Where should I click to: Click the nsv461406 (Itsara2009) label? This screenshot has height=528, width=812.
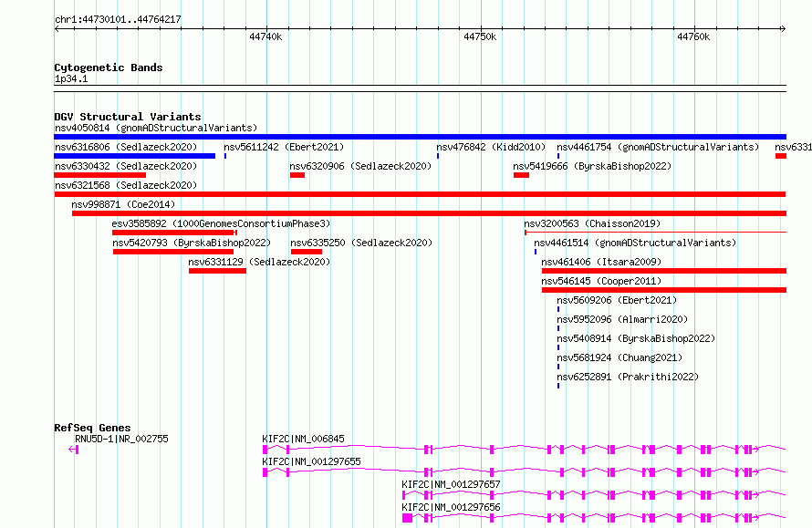pos(601,262)
